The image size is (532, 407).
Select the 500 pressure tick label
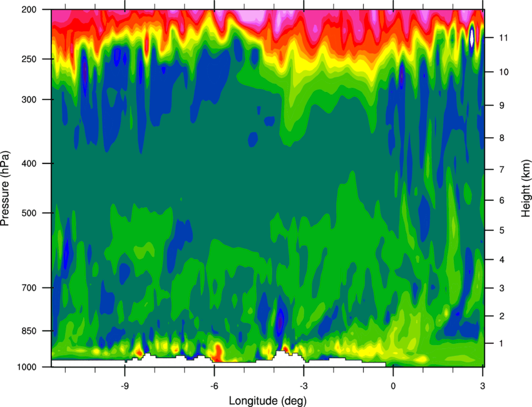click(x=29, y=213)
